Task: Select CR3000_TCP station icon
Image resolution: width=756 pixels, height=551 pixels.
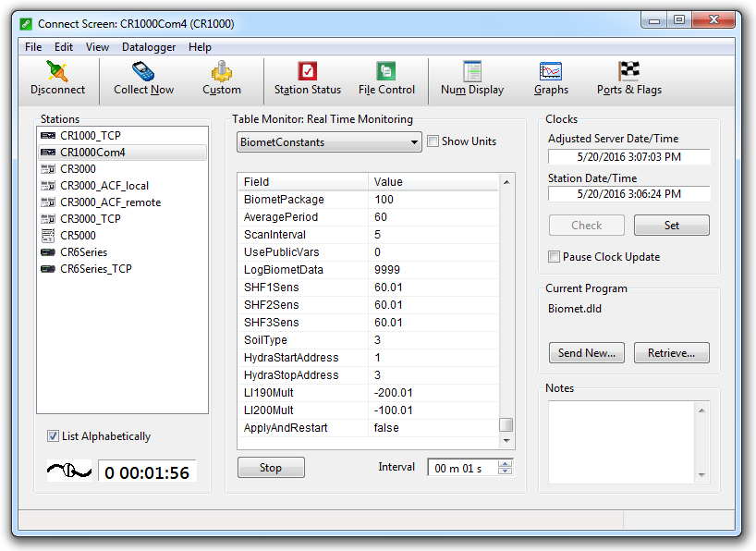Action: click(48, 219)
